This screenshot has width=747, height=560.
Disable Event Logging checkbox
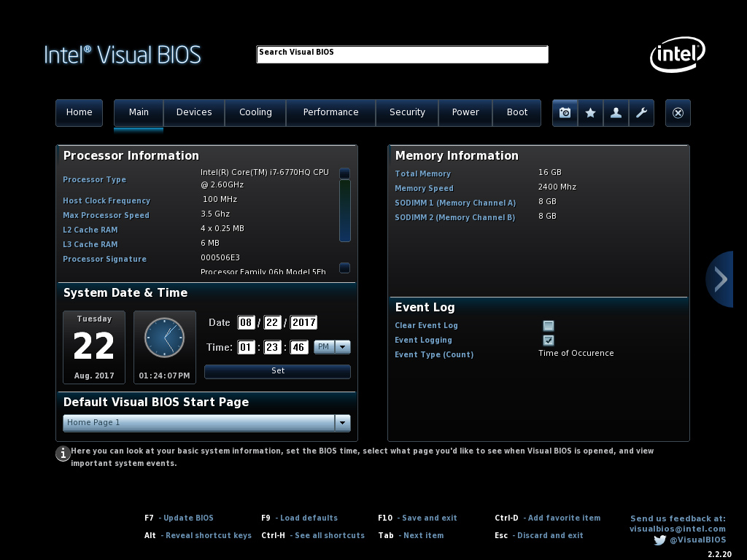click(x=548, y=340)
